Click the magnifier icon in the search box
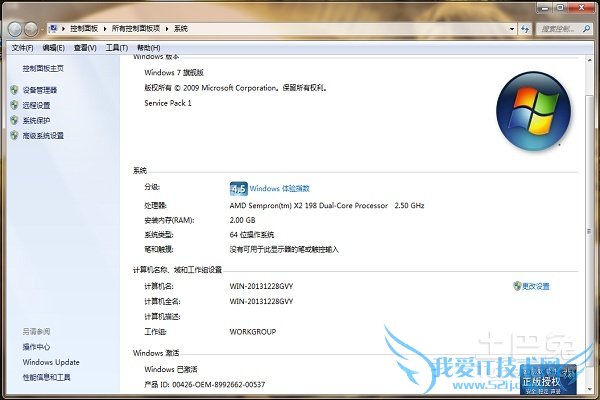 pyautogui.click(x=586, y=29)
